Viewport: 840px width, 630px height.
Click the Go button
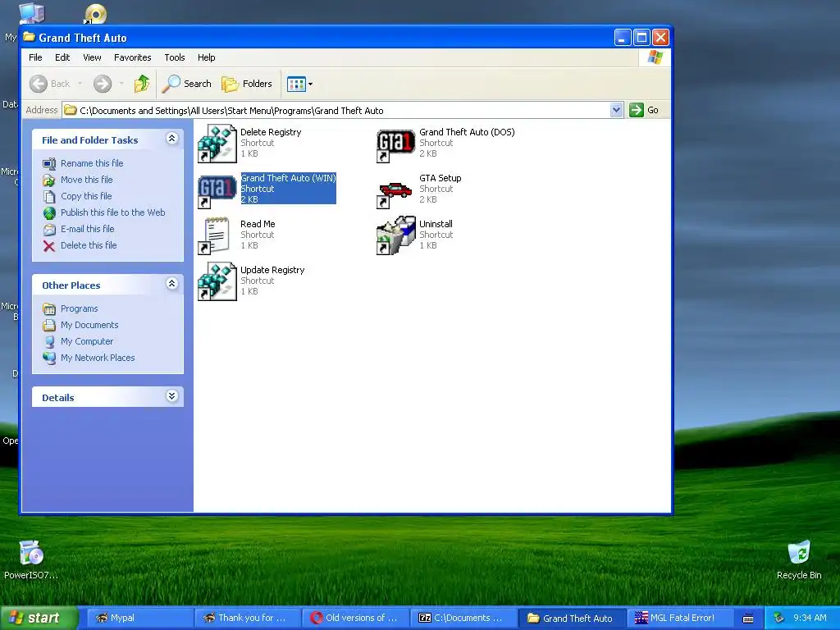645,110
